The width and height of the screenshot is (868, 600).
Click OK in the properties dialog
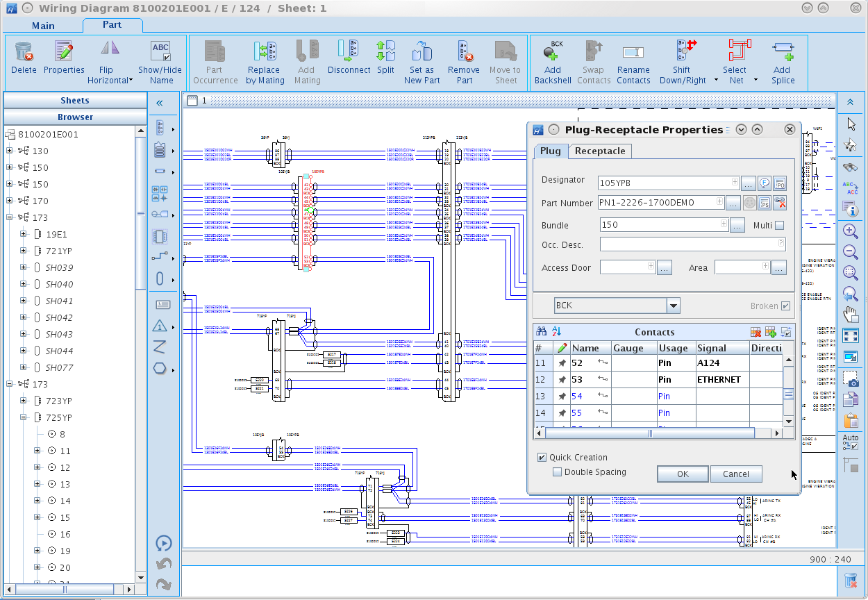(683, 474)
